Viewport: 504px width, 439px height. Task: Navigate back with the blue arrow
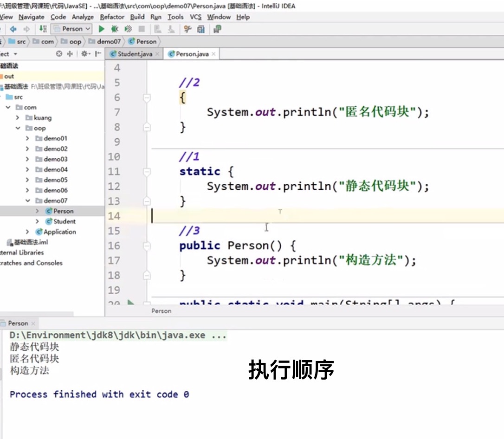[x=13, y=29]
